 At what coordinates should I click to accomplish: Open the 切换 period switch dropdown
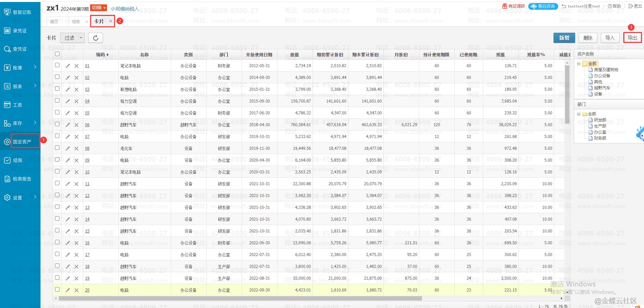point(99,8)
